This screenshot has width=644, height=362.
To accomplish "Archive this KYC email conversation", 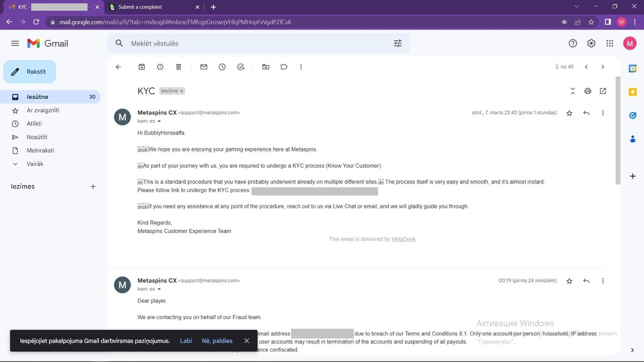I will pyautogui.click(x=142, y=67).
